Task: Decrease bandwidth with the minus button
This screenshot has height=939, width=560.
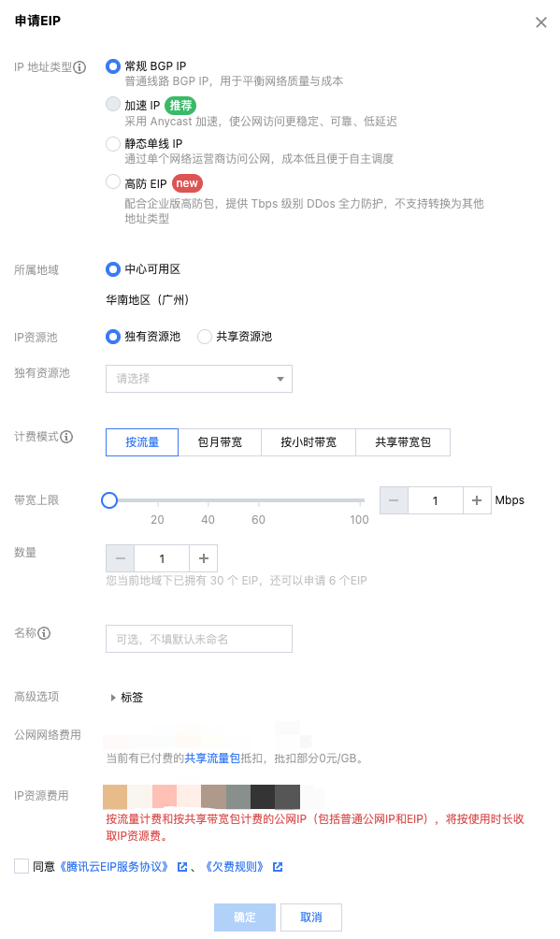Action: (395, 500)
